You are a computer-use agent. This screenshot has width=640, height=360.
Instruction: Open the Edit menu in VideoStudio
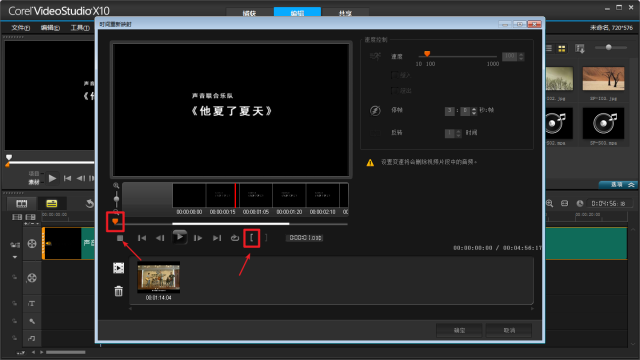(50, 28)
